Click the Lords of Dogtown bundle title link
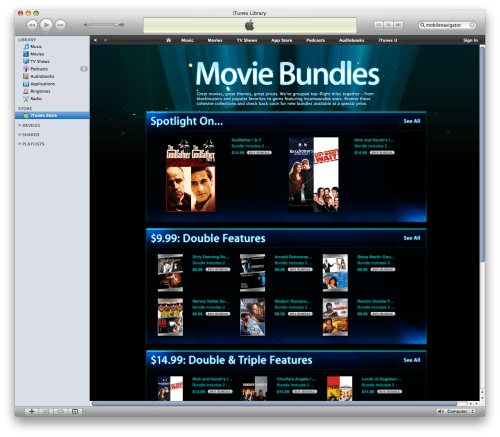 coord(382,379)
